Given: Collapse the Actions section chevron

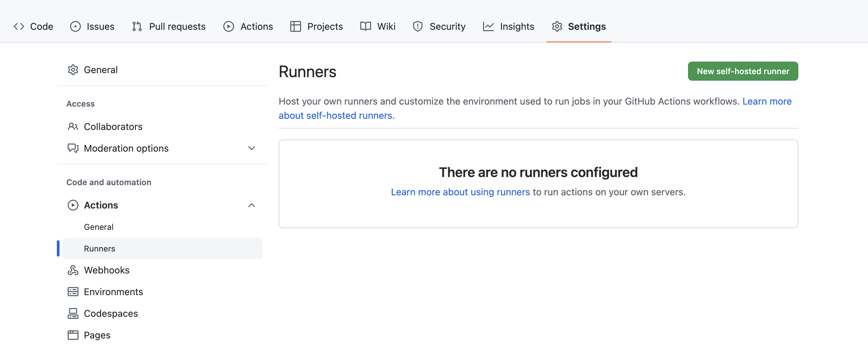Looking at the screenshot, I should click(251, 205).
